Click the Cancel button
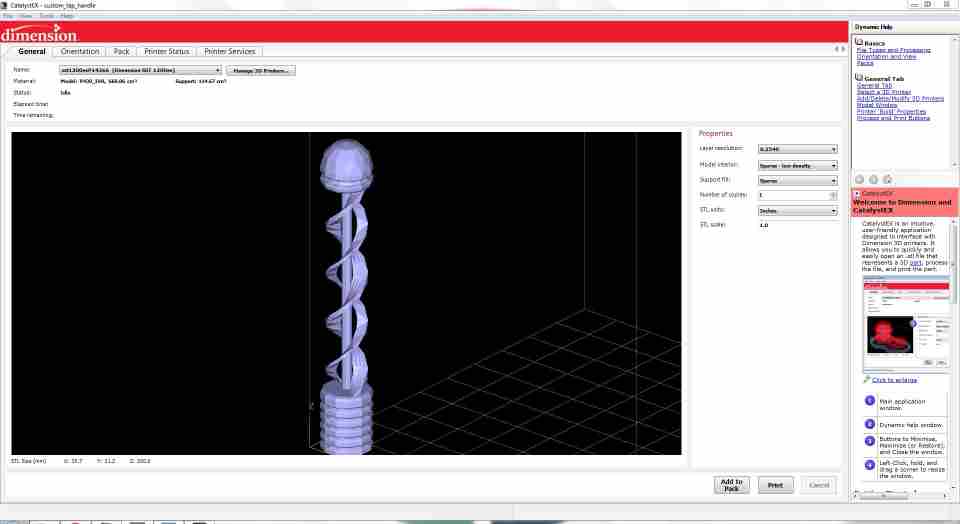 coord(819,485)
